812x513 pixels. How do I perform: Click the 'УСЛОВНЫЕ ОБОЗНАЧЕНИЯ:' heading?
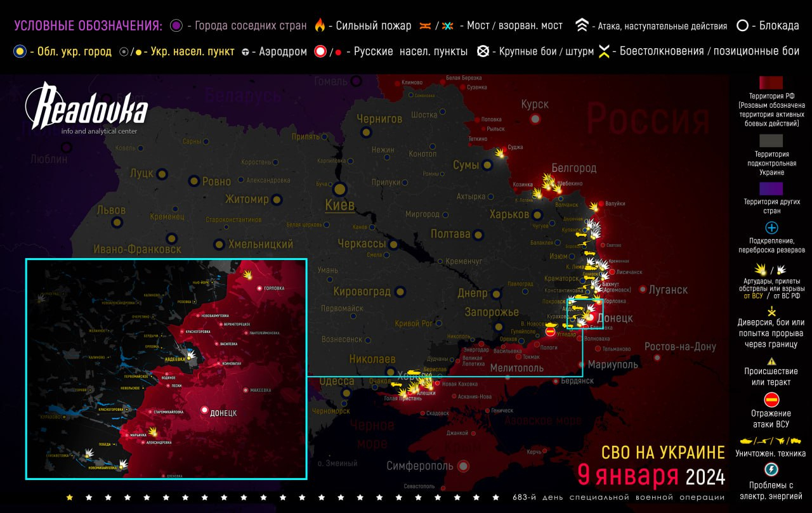click(x=88, y=26)
